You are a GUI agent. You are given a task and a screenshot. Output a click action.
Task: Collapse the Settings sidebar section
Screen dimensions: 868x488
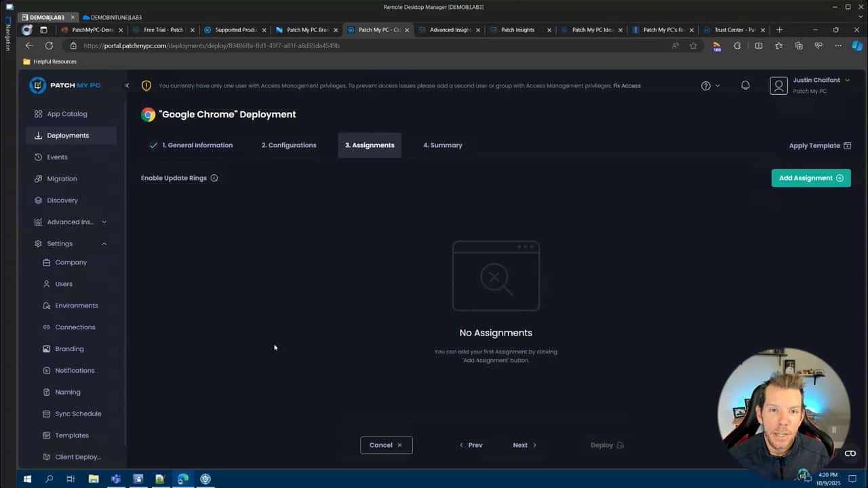104,243
